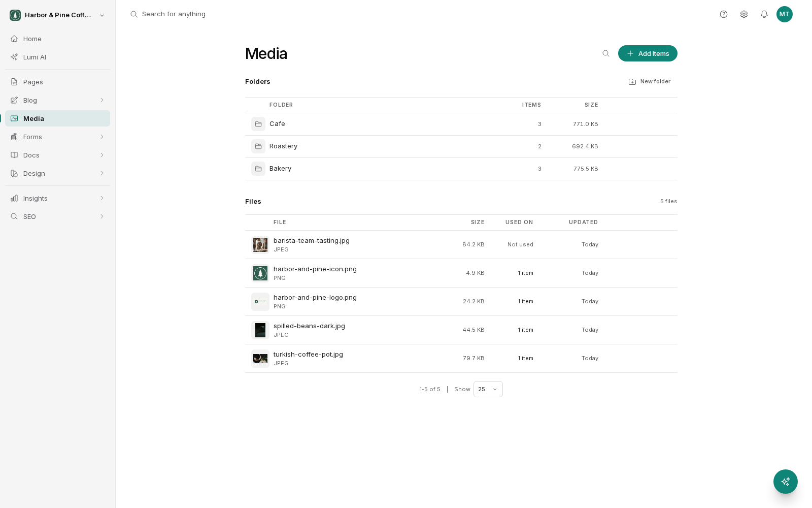The width and height of the screenshot is (812, 508).
Task: Open settings gear icon in top bar
Action: click(x=744, y=14)
